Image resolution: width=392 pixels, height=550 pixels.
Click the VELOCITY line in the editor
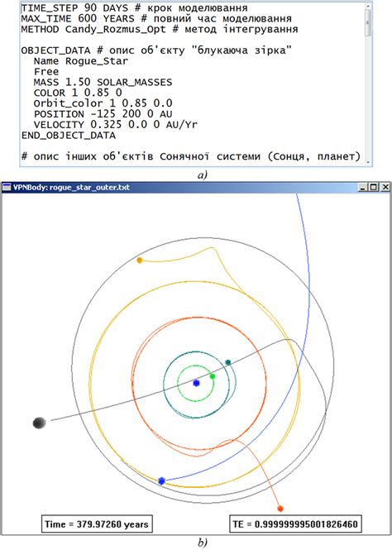point(115,125)
